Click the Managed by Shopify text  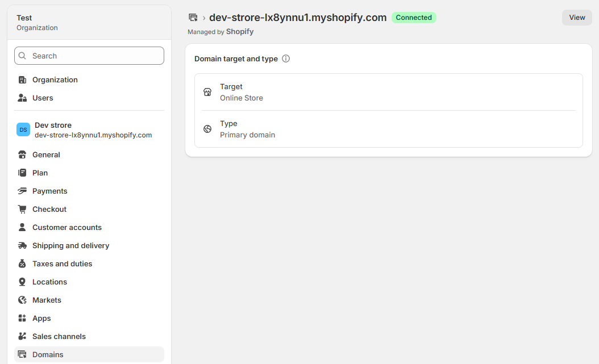point(221,32)
